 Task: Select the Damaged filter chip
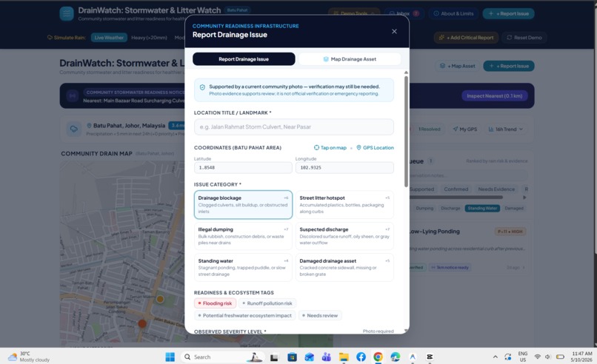513,208
